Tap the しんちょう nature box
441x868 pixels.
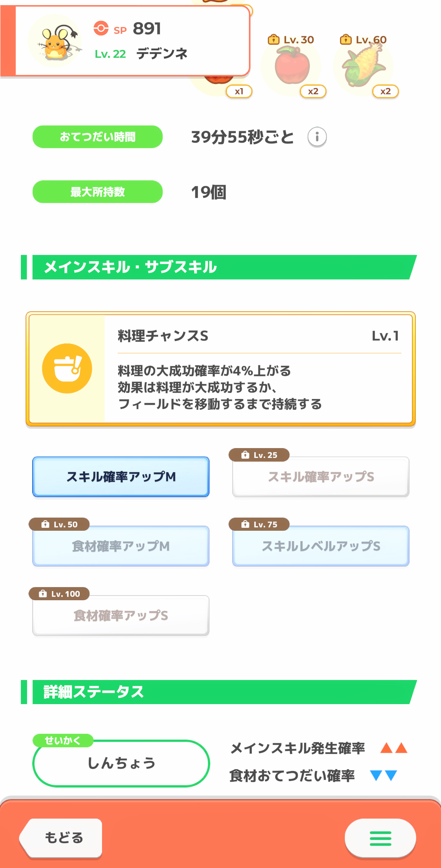pos(121,763)
